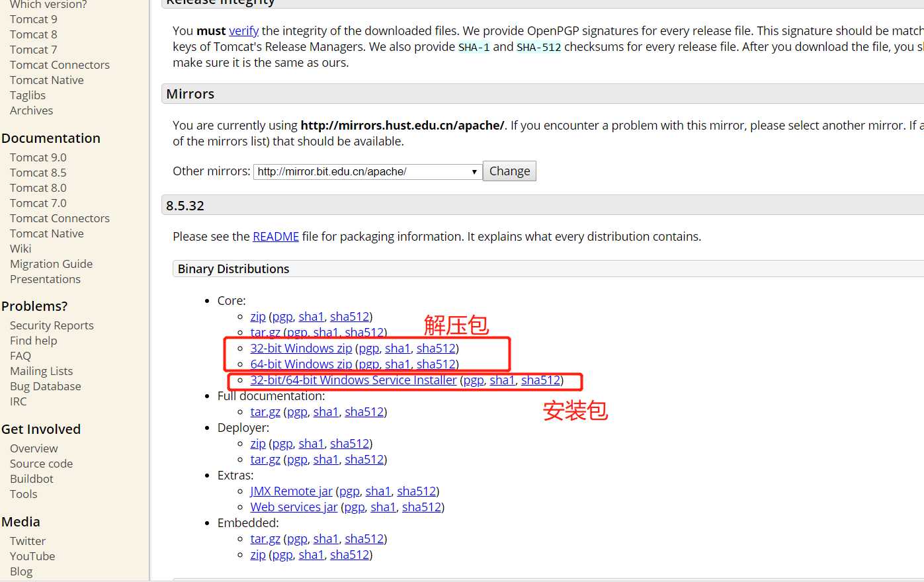
Task: Download JMX Remote jar
Action: click(x=291, y=491)
